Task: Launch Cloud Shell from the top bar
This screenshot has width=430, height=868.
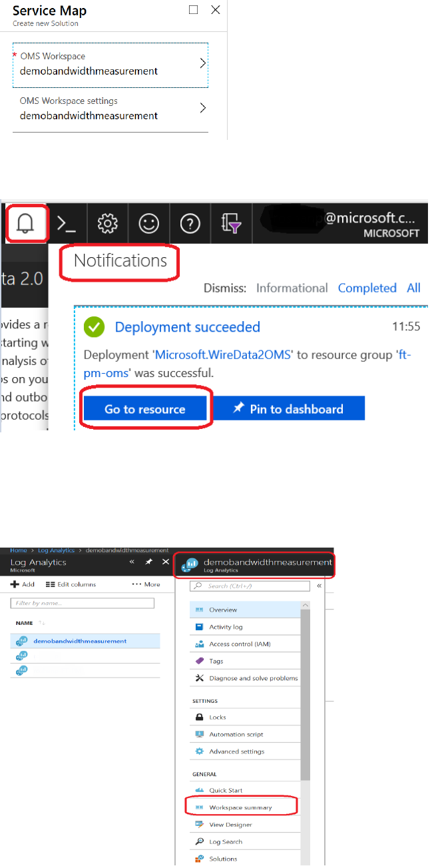Action: click(x=66, y=224)
